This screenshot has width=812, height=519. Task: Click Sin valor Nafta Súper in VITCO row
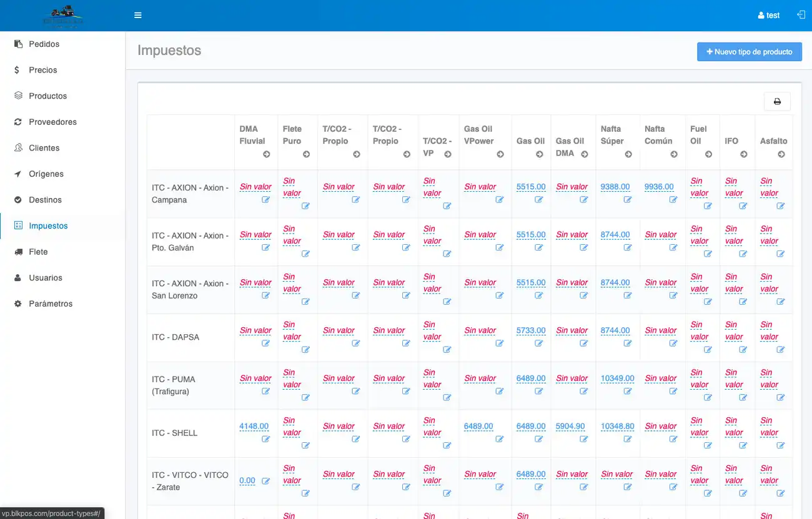[x=617, y=474]
